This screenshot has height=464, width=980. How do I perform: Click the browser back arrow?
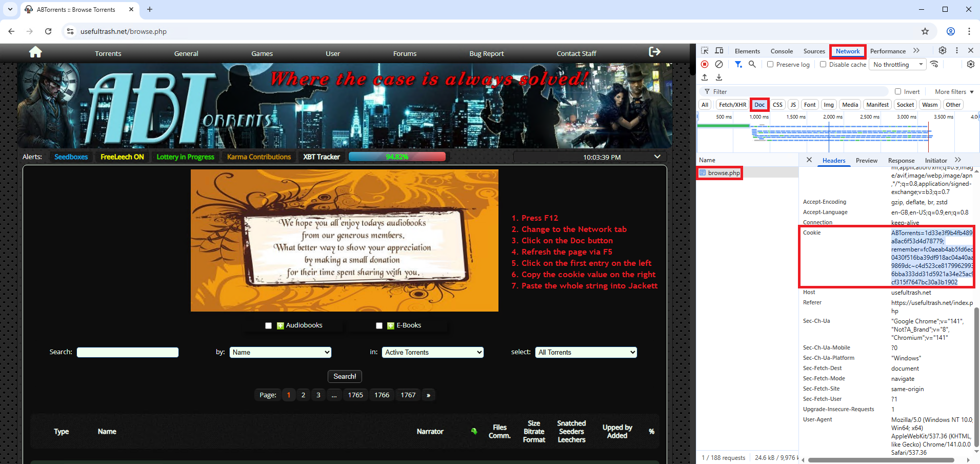[11, 31]
